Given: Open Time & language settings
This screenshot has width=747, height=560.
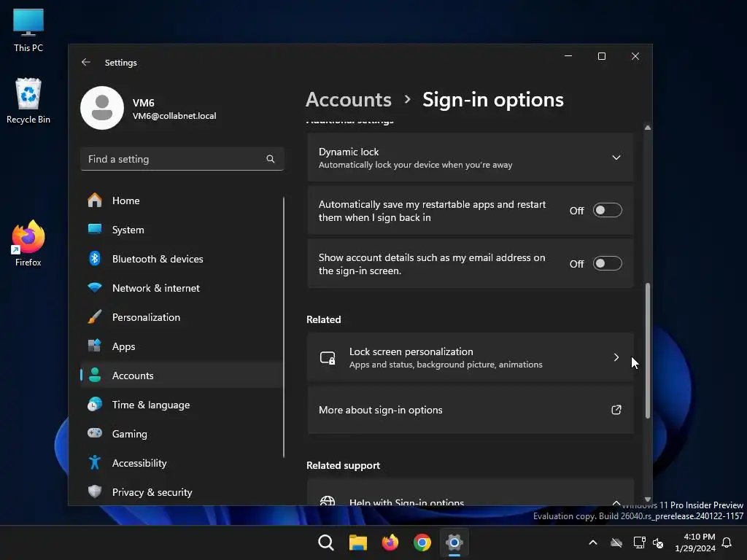Looking at the screenshot, I should [x=182, y=404].
